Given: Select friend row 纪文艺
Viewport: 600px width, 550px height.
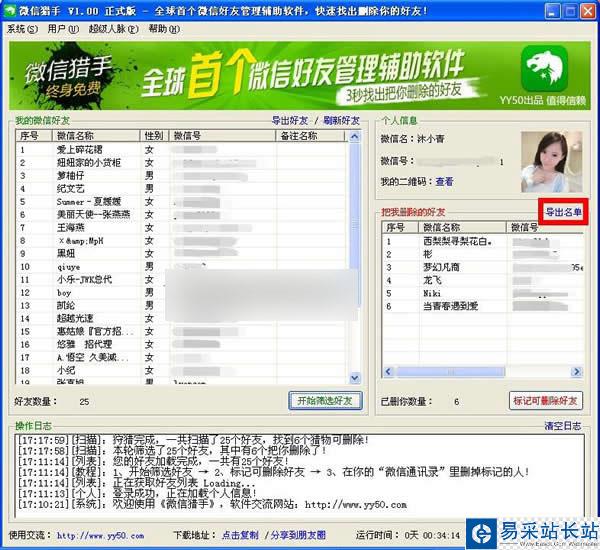Looking at the screenshot, I should pyautogui.click(x=182, y=189).
